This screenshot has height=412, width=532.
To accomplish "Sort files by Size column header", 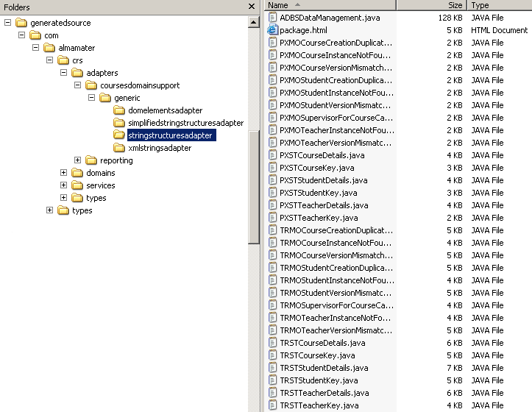I will point(432,5).
